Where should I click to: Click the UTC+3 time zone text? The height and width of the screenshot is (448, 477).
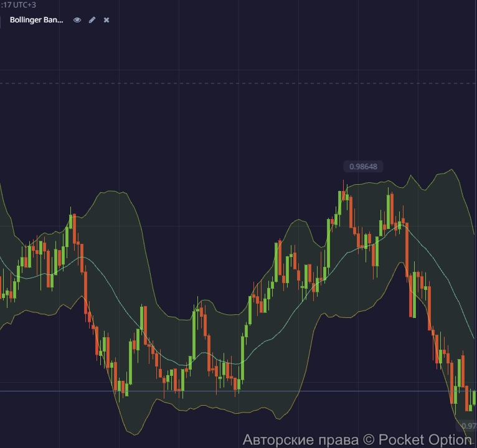pyautogui.click(x=24, y=5)
